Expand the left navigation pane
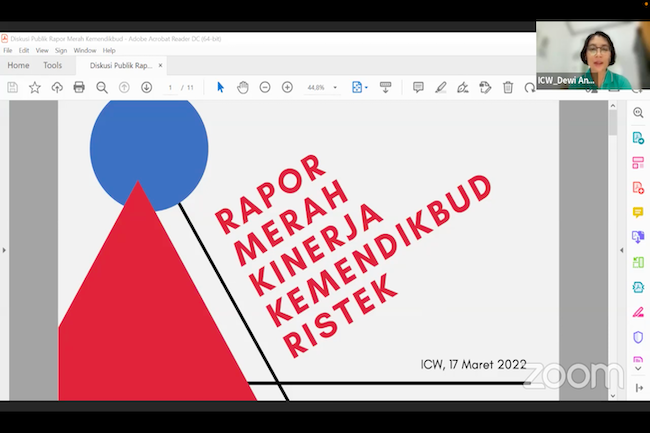 point(4,250)
